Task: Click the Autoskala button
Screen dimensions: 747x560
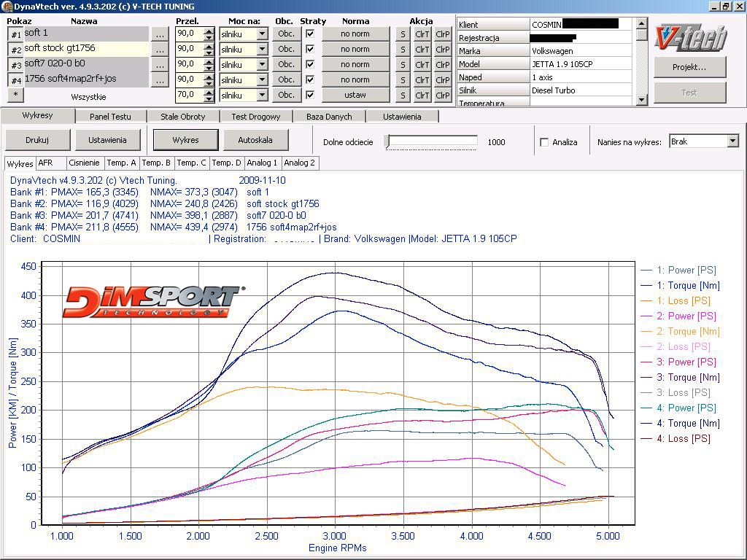Action: pos(255,140)
